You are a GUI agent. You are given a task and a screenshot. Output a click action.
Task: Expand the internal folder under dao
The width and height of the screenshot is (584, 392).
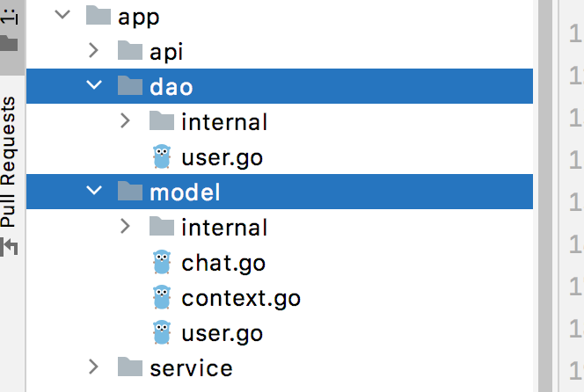point(125,120)
